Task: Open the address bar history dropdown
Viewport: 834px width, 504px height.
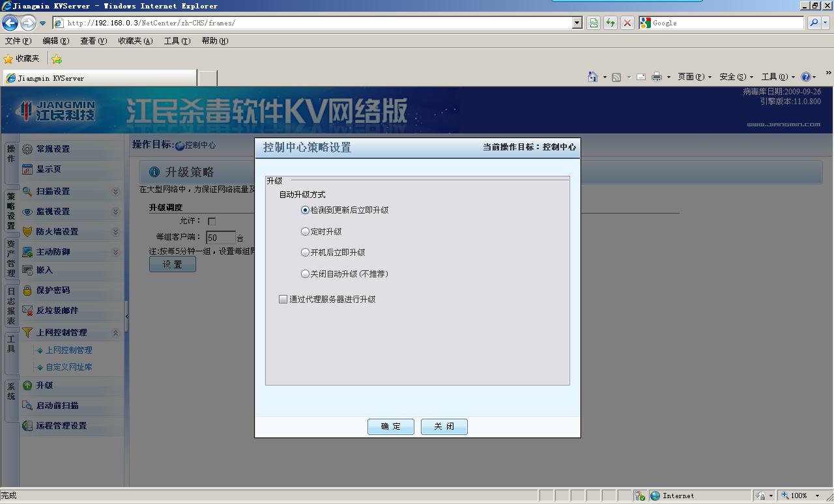Action: coord(577,23)
